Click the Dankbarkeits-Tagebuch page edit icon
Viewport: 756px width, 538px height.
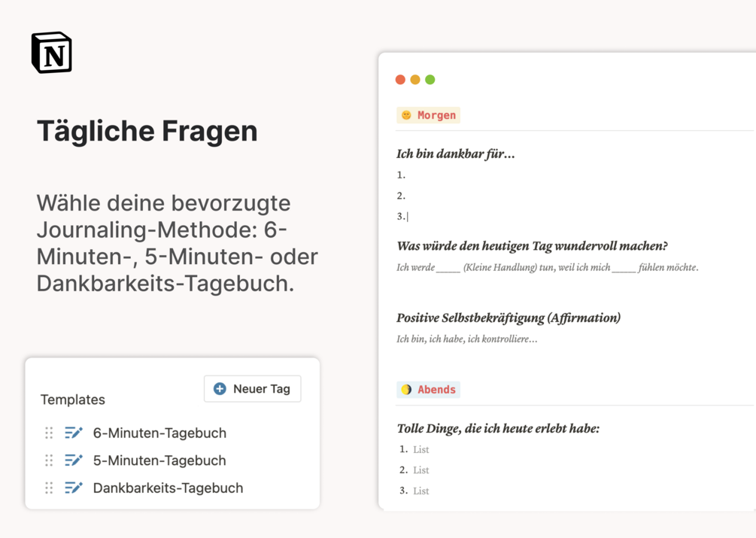[74, 488]
